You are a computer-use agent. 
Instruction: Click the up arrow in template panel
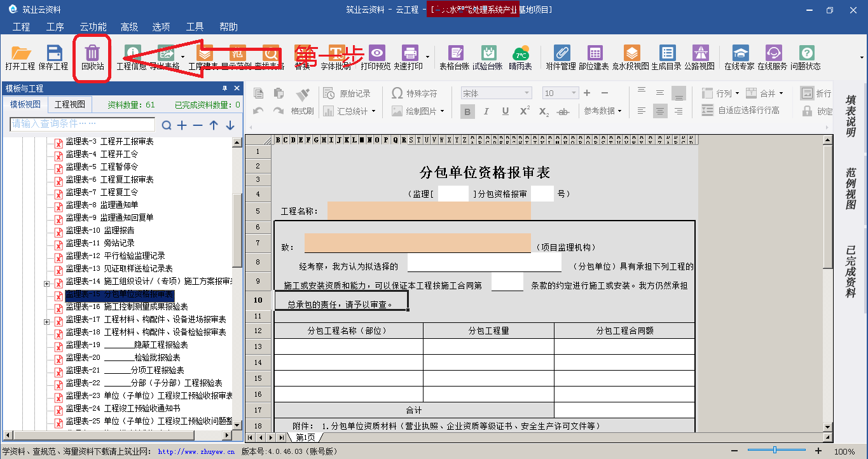214,125
